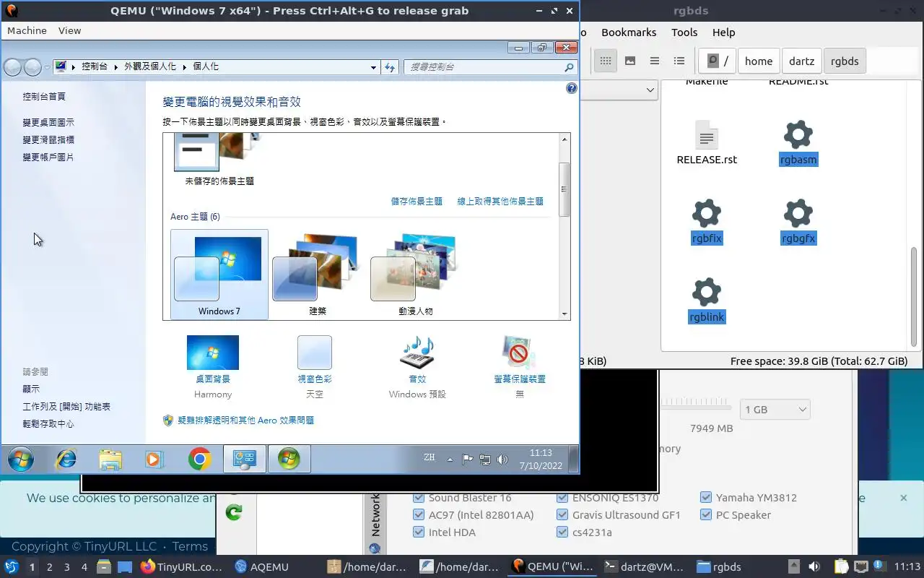Toggle Yamaha YM3812 checkbox

[705, 498]
